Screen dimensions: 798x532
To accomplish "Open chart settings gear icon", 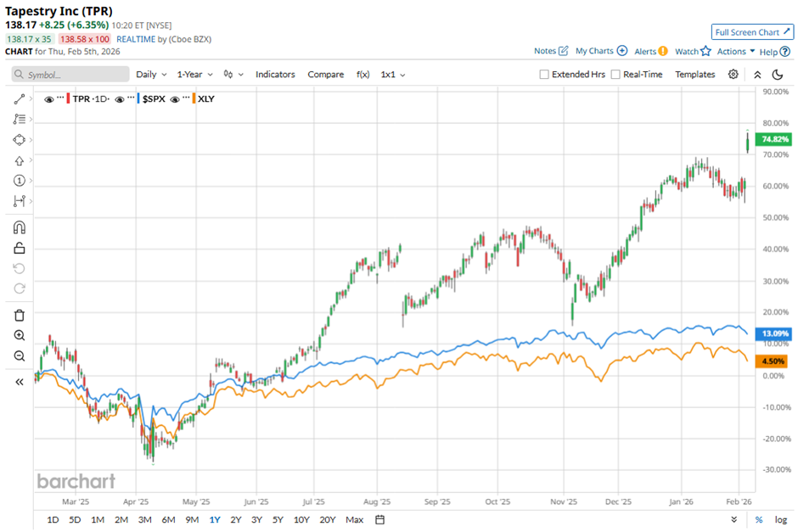I will [x=733, y=75].
